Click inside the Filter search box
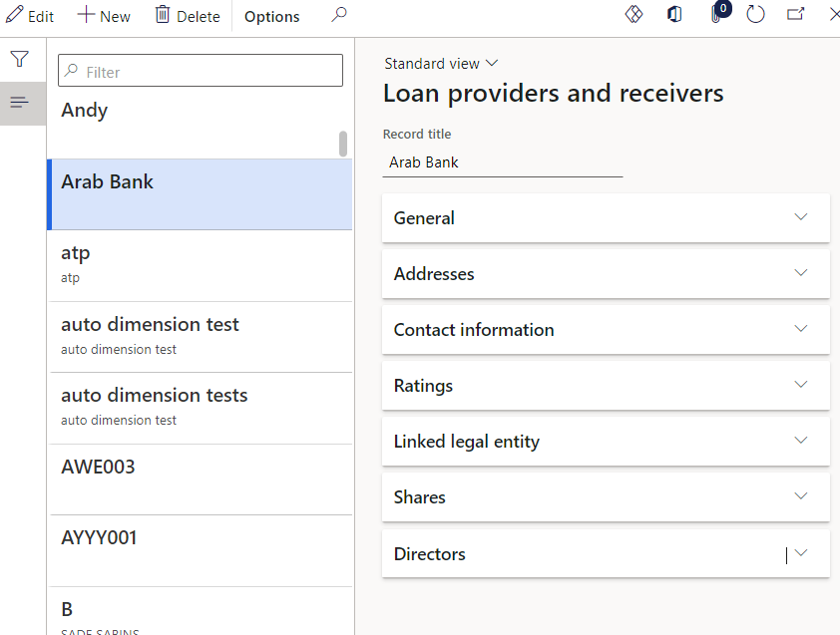 (200, 70)
